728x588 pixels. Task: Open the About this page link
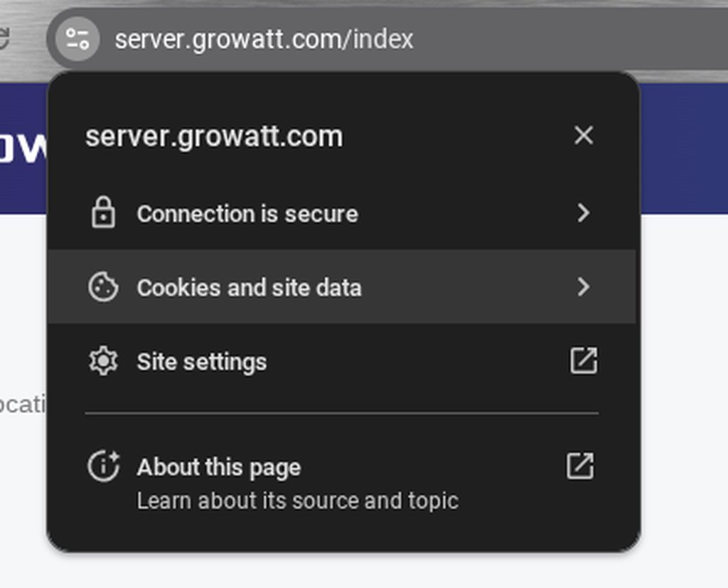click(x=219, y=467)
